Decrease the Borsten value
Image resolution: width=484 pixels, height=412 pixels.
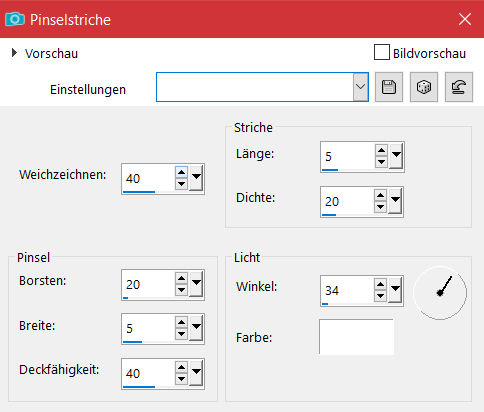(x=181, y=290)
